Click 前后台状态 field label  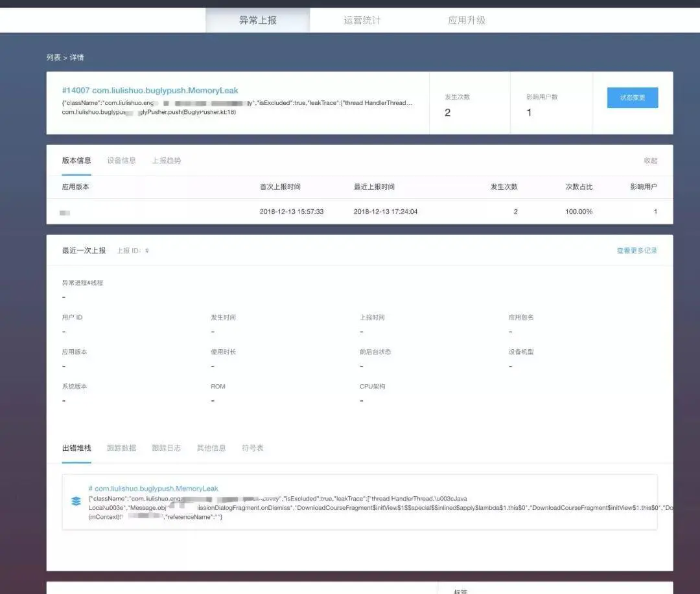coord(375,352)
